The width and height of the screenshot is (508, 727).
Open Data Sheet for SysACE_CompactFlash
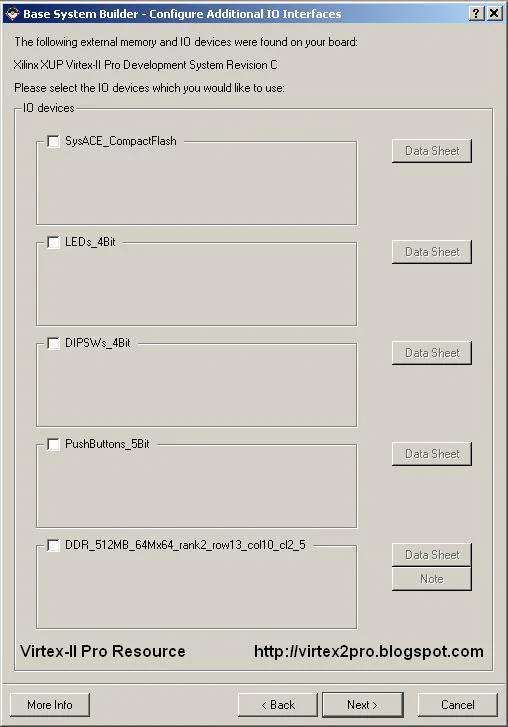point(432,151)
